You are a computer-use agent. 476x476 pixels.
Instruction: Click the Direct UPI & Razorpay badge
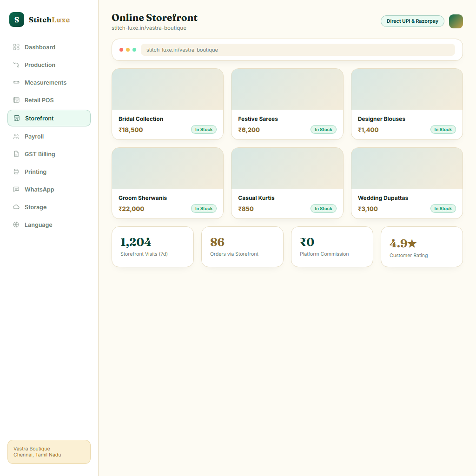412,21
